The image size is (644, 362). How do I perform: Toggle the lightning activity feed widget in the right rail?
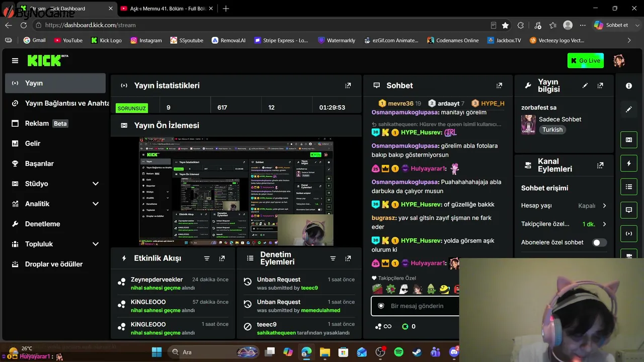(629, 163)
